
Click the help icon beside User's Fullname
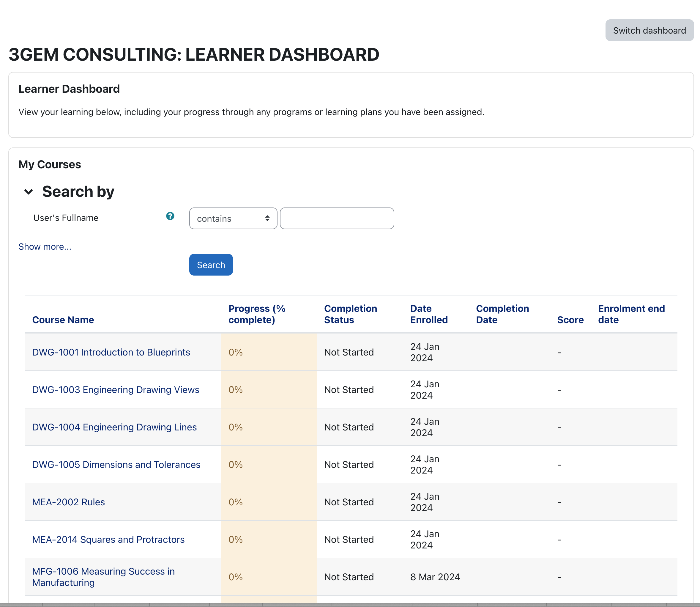pos(170,216)
